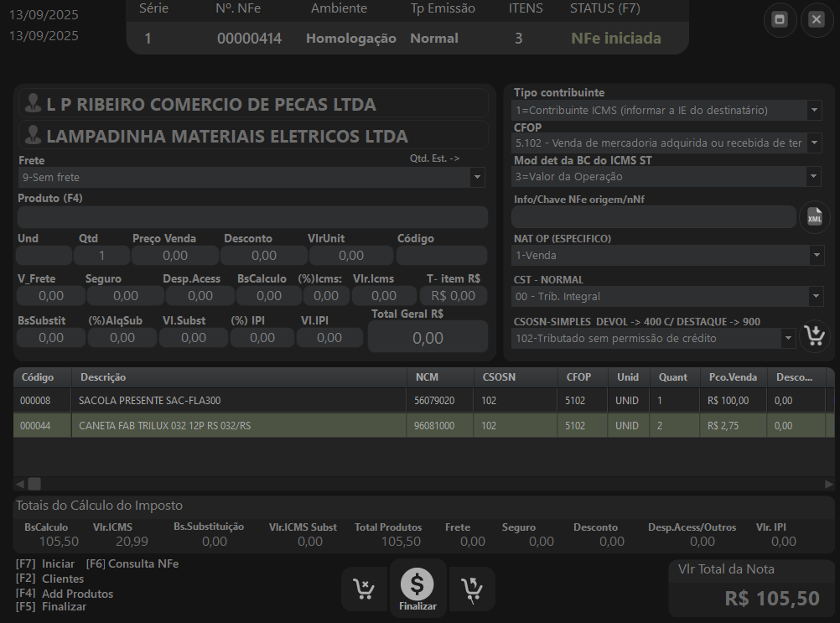This screenshot has width=840, height=623.
Task: Expand the CST - NORMAL dropdown
Action: [814, 297]
